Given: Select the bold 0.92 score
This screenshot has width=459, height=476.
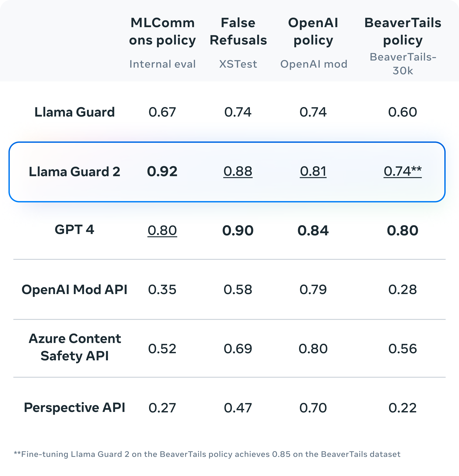Looking at the screenshot, I should [x=162, y=171].
